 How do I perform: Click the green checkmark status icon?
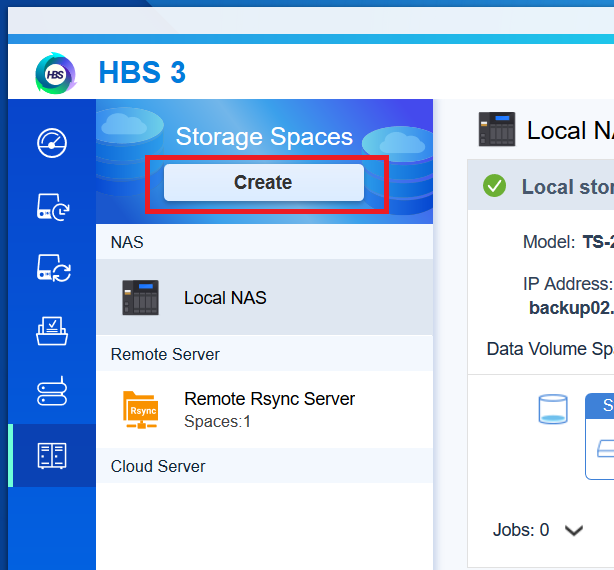(x=494, y=186)
